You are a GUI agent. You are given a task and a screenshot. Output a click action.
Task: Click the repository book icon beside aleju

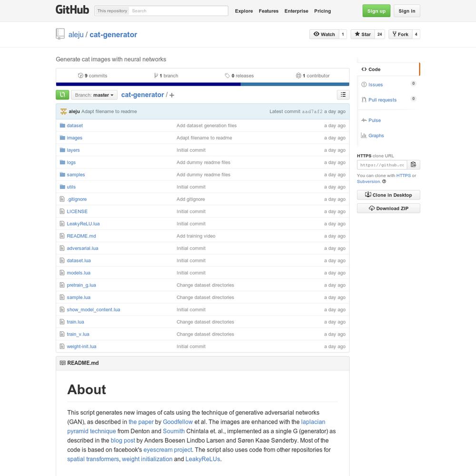[60, 34]
